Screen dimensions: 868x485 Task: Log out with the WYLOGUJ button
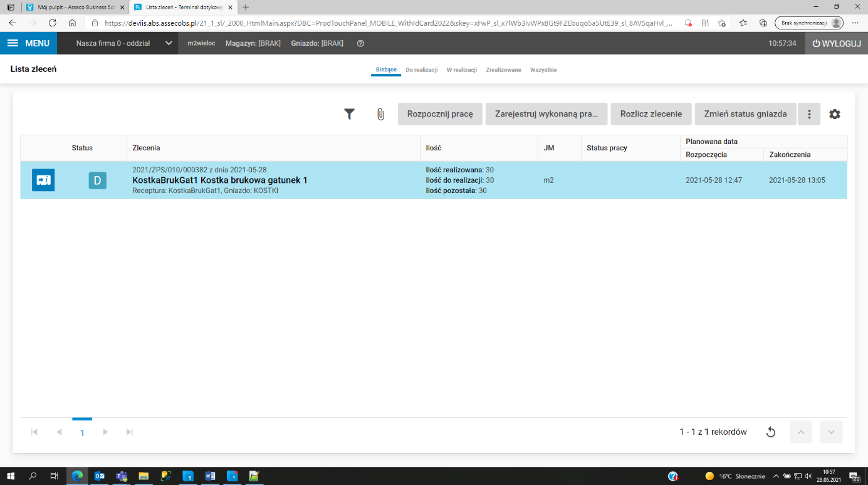coord(837,43)
